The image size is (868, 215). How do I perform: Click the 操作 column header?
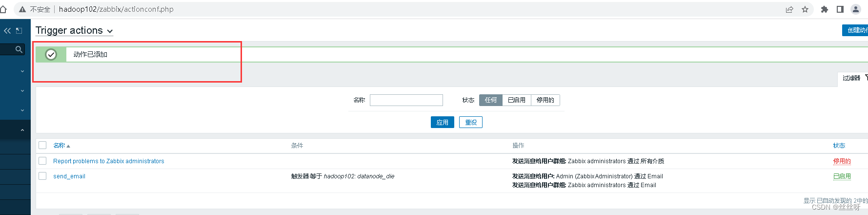518,146
